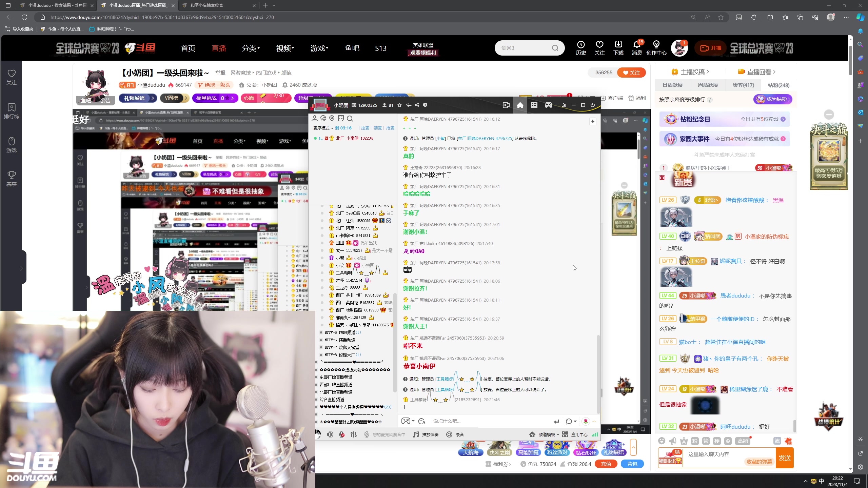Toggle 关注 follow button for 小温dududu
This screenshot has width=868, height=488.
(x=631, y=73)
